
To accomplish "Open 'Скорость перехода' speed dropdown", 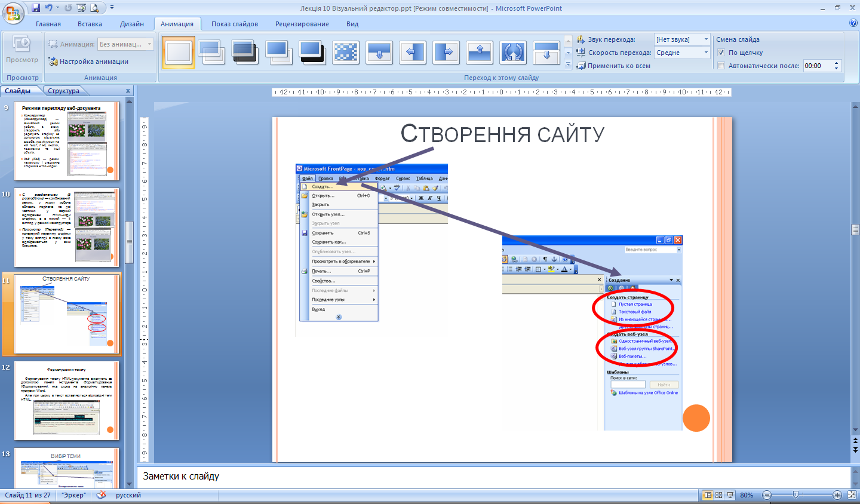I will [x=706, y=53].
